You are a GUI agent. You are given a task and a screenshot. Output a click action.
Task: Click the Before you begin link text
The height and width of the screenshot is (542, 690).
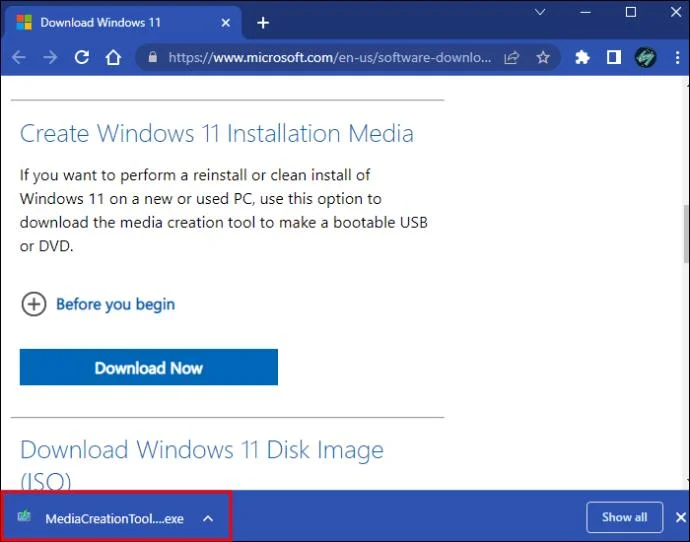tap(115, 304)
